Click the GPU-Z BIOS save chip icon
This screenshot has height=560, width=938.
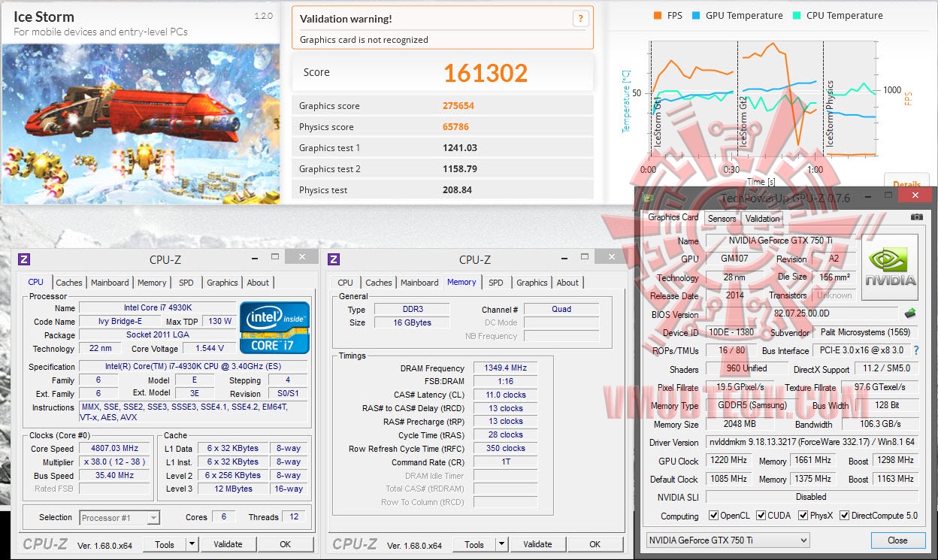pos(910,313)
